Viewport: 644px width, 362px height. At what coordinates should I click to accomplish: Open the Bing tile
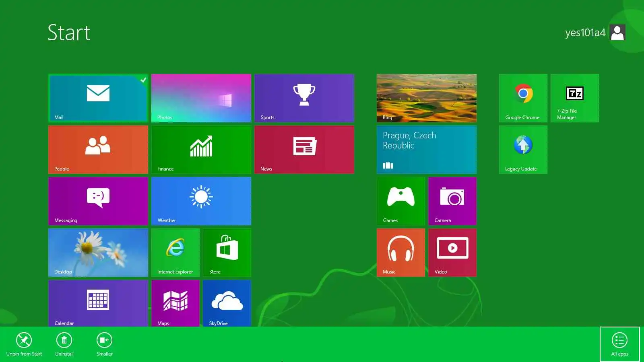coord(427,98)
